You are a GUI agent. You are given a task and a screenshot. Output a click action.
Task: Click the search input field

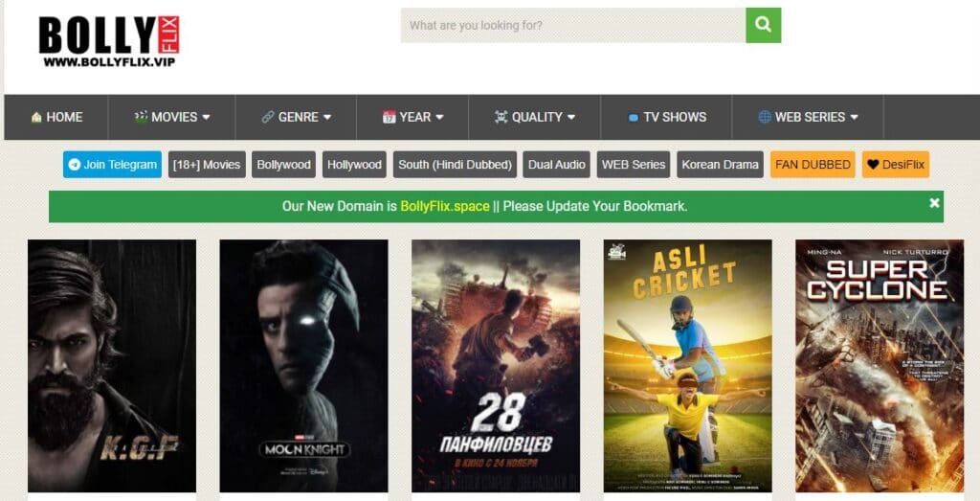click(x=572, y=25)
